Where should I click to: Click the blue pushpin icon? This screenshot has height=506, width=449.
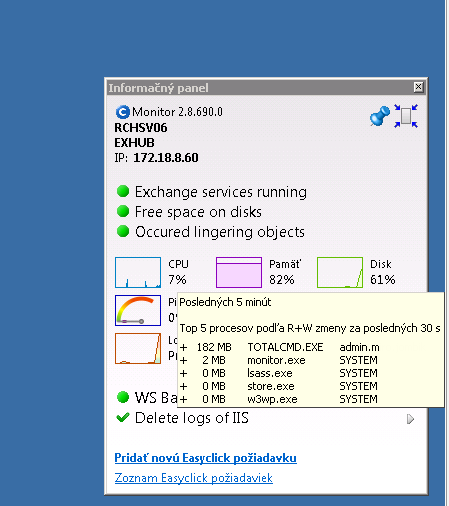380,116
